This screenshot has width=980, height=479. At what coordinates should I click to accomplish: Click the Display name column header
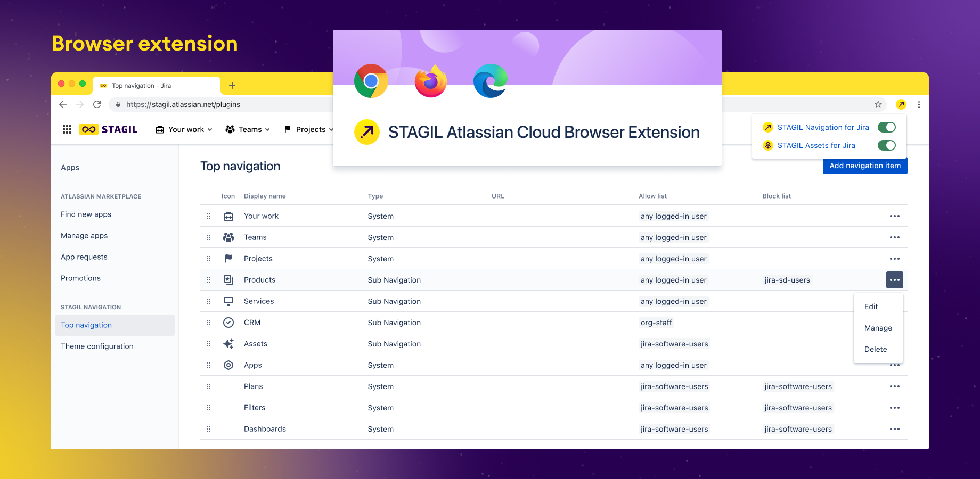(265, 196)
